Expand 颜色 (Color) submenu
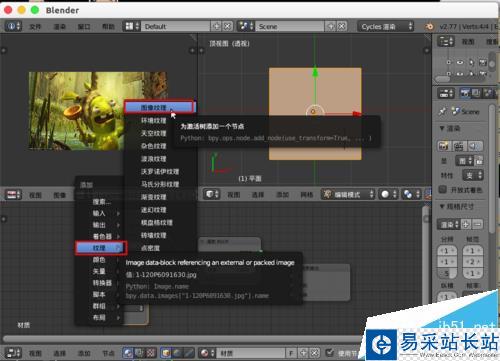 (x=100, y=260)
